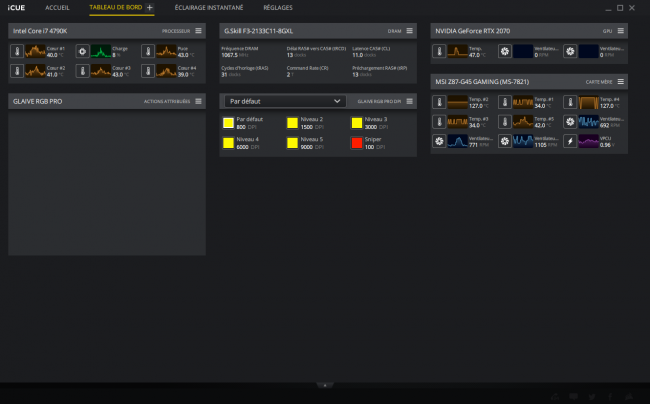Open the G.Skill DRAM panel hamburger menu
Screen dimensions: 650x404
coord(410,31)
